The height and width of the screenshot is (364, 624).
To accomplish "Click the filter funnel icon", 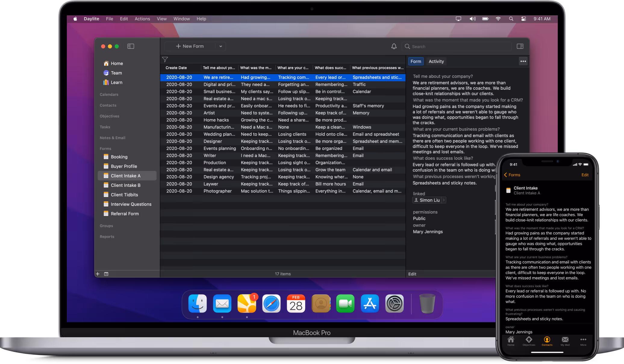I will (165, 60).
